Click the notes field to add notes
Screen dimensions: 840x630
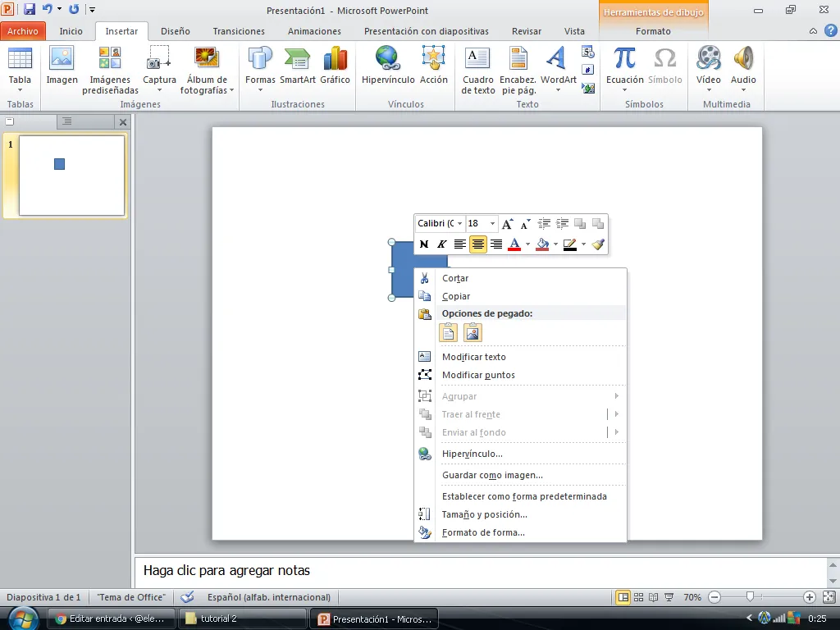481,571
